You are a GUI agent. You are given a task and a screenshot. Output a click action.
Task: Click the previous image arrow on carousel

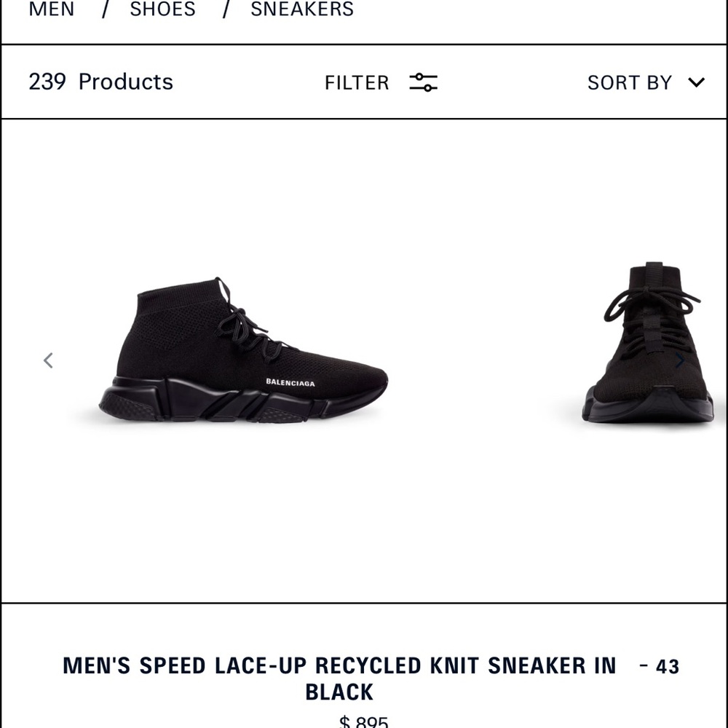[x=48, y=360]
